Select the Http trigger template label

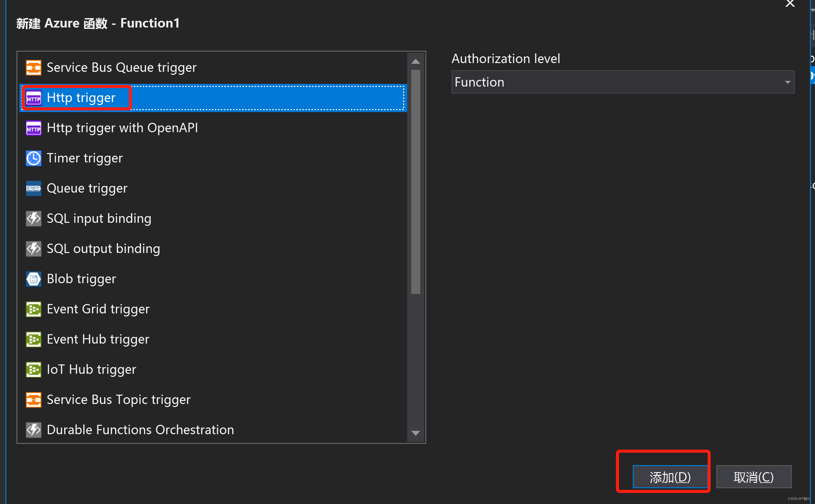pos(81,98)
